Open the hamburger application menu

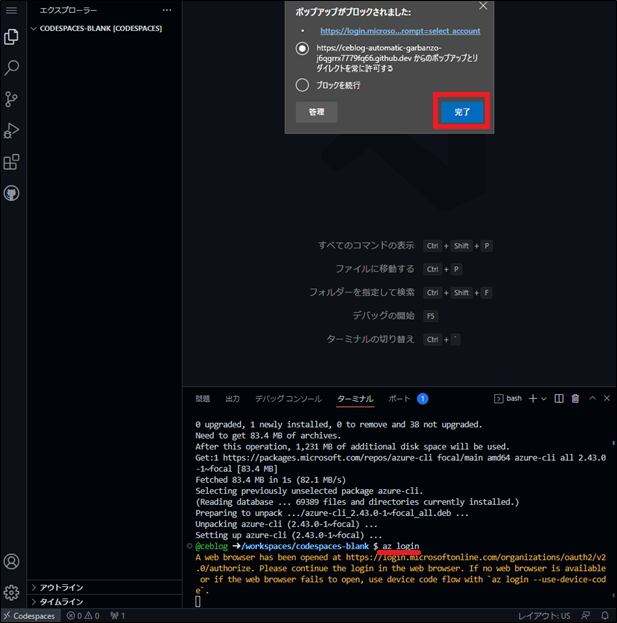[x=12, y=10]
